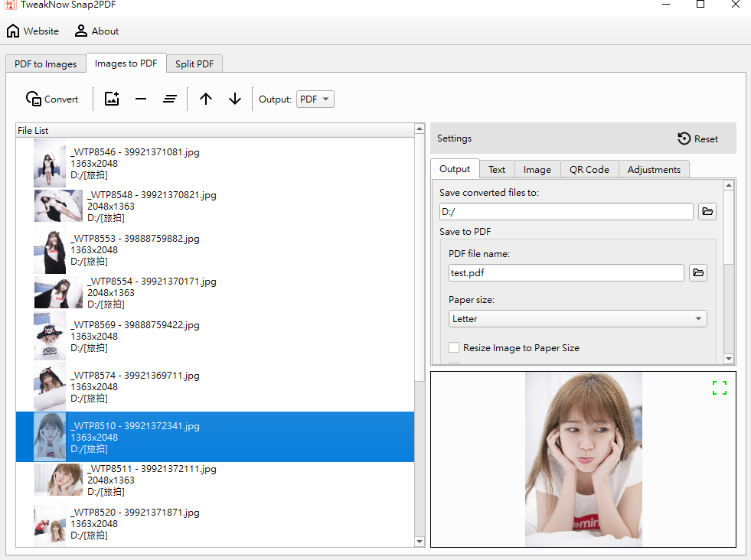
Task: Click settings panel scrollbar up arrow
Action: pos(729,185)
